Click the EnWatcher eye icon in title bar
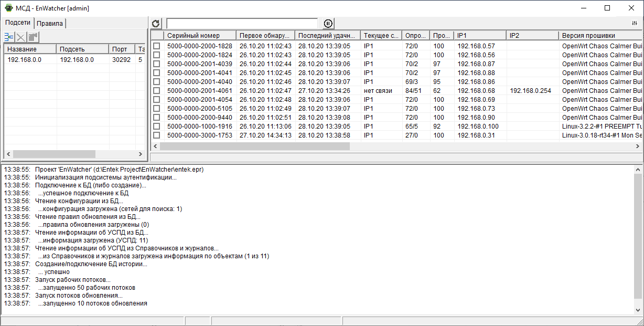The width and height of the screenshot is (644, 326). click(x=8, y=8)
